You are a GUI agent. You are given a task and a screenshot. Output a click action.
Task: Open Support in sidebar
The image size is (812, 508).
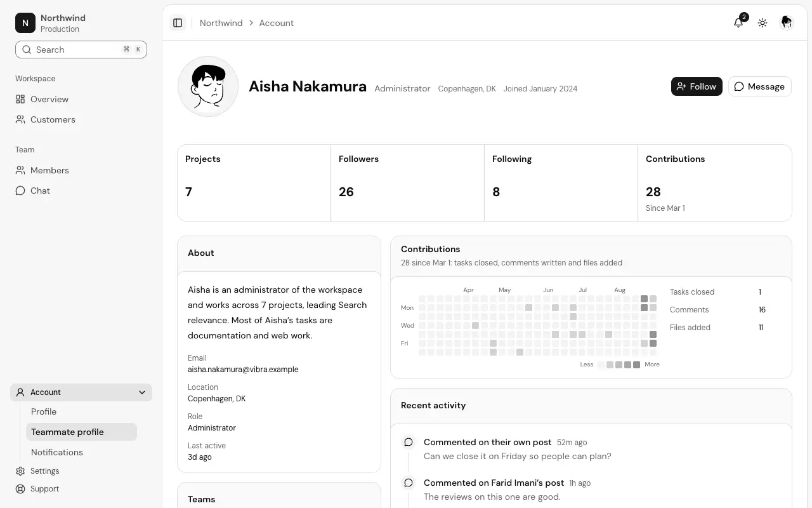point(81,489)
